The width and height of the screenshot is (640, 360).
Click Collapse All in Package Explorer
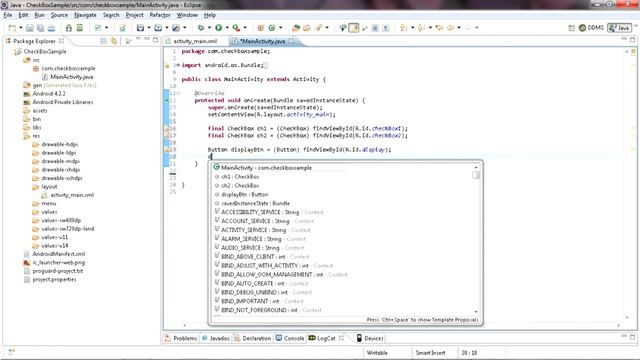coord(103,41)
